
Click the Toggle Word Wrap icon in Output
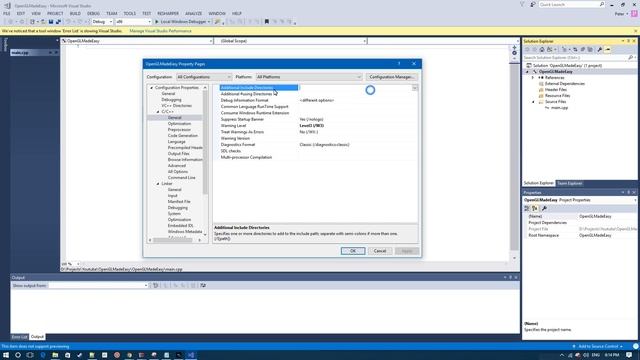coord(203,285)
